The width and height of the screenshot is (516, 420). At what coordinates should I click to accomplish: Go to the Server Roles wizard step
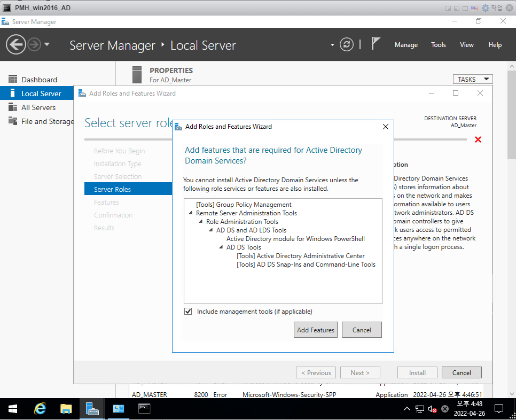[128, 189]
